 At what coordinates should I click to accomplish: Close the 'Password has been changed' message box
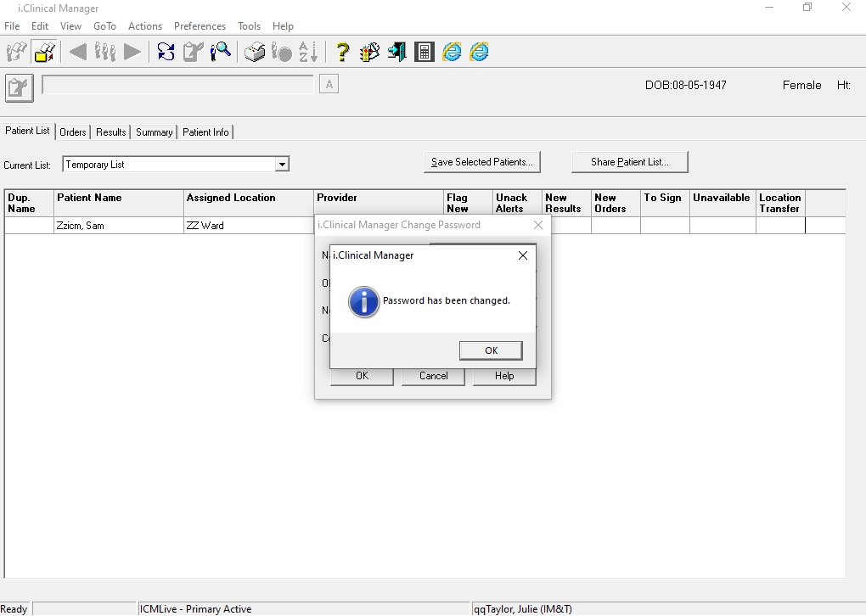pyautogui.click(x=522, y=255)
